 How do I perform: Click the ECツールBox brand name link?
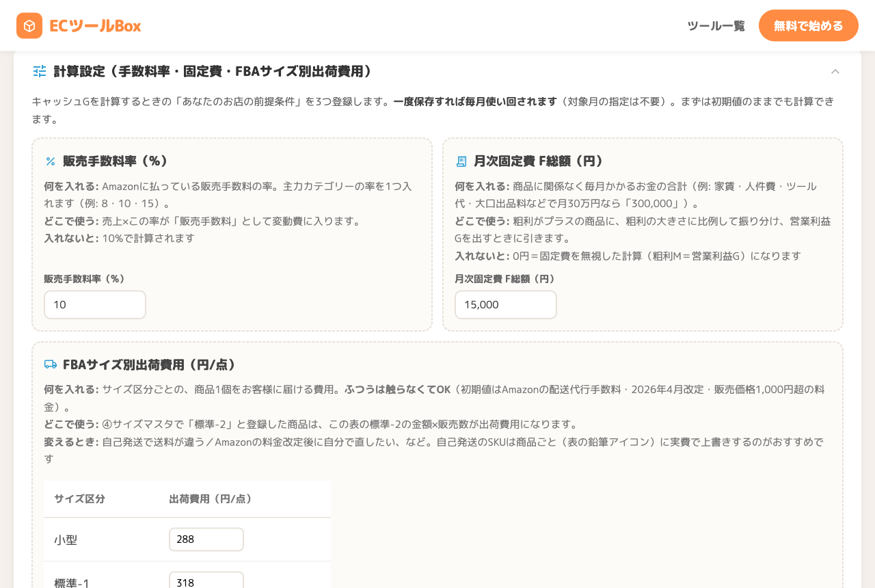95,26
